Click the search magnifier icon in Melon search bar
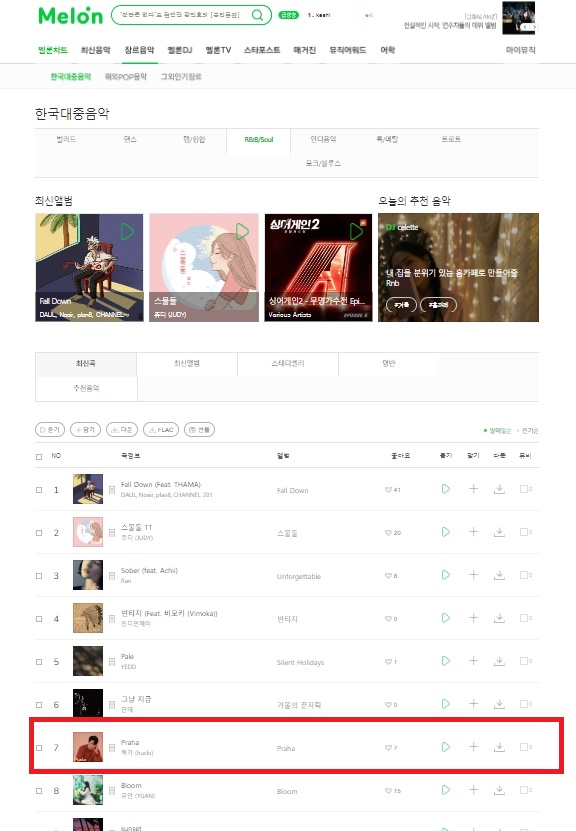The width and height of the screenshot is (576, 831). pos(258,15)
